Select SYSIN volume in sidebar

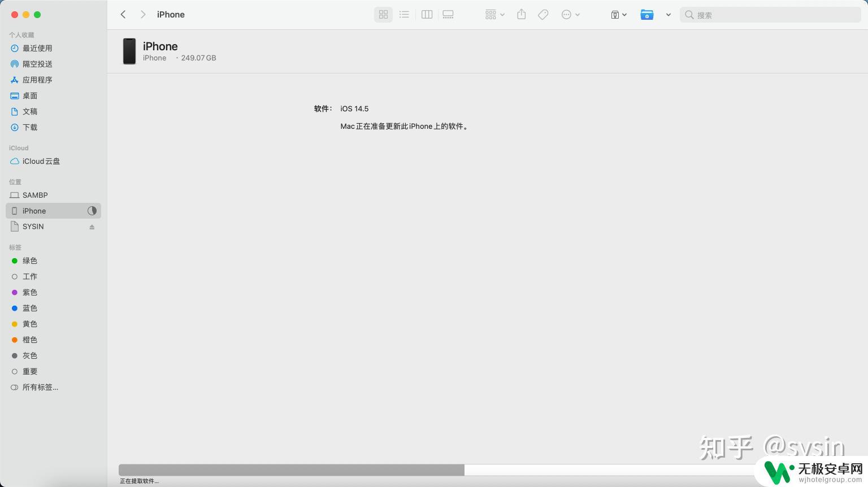[x=53, y=227]
